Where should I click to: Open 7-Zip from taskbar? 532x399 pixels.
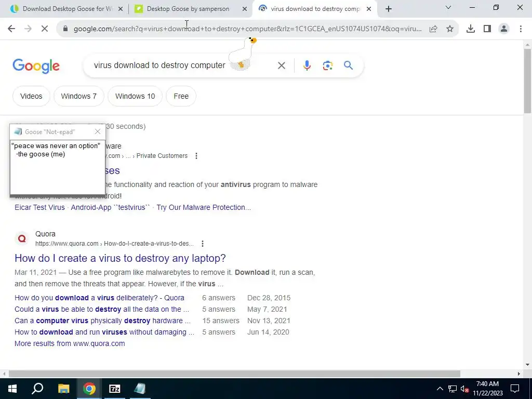tap(115, 389)
